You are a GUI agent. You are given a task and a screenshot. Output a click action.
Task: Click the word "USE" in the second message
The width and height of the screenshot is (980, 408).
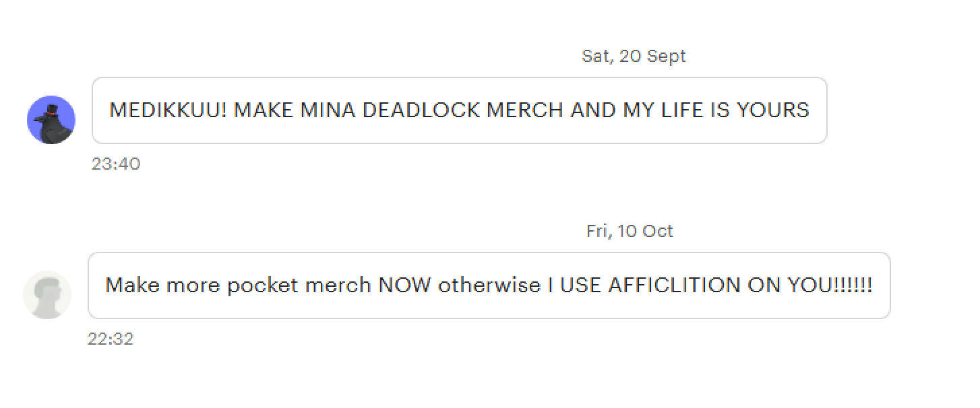[x=580, y=285]
